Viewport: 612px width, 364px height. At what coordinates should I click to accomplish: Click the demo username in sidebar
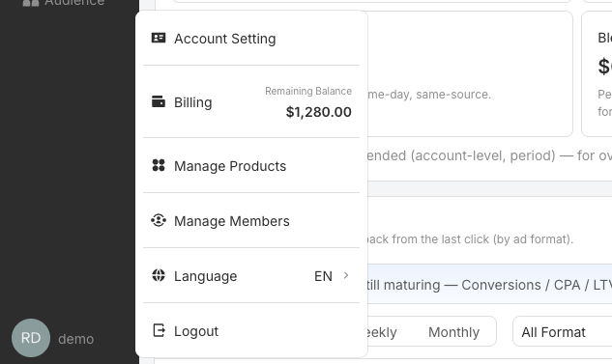click(x=76, y=339)
